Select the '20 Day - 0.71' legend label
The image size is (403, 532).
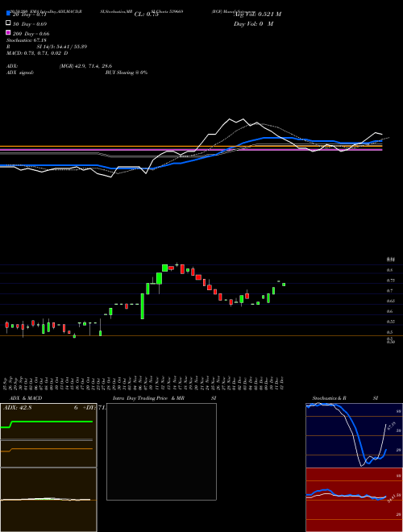[x=29, y=15]
